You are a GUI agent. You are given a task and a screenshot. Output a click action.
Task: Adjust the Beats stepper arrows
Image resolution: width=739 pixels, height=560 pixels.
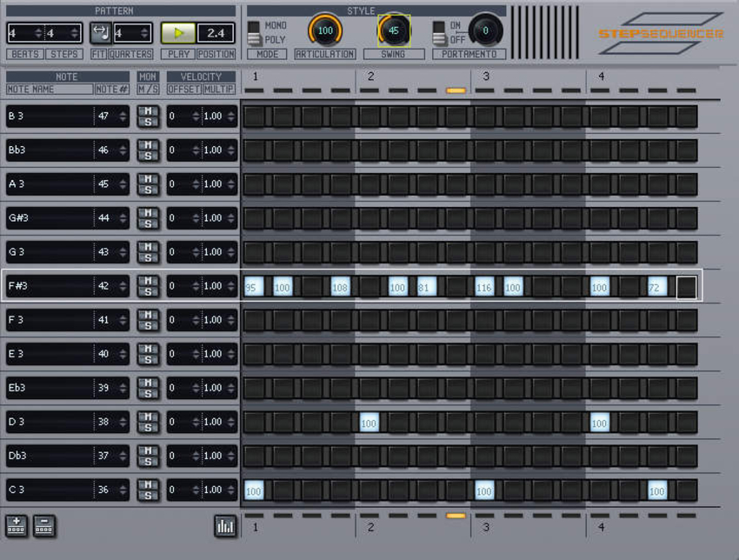[x=38, y=33]
